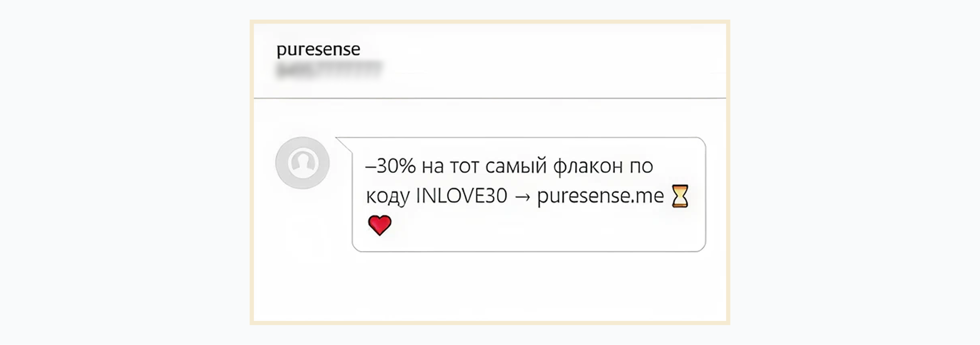Select the INLOVE30 promo code text
This screenshot has height=345, width=980.
pyautogui.click(x=461, y=196)
